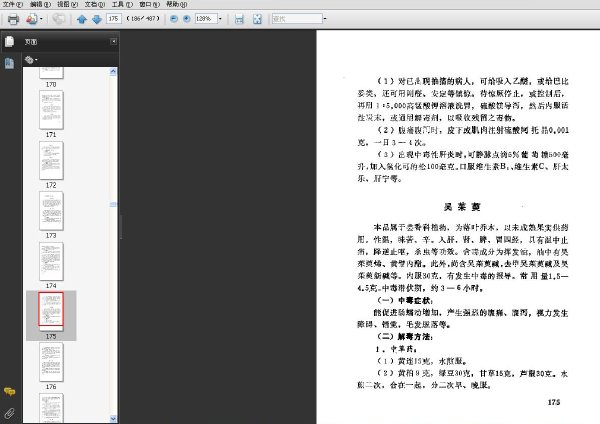Click the thumbnail label '171'
This screenshot has width=600, height=424.
pyautogui.click(x=51, y=135)
